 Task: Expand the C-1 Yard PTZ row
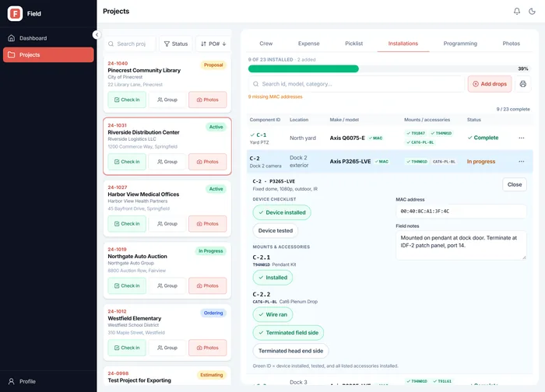pyautogui.click(x=389, y=138)
